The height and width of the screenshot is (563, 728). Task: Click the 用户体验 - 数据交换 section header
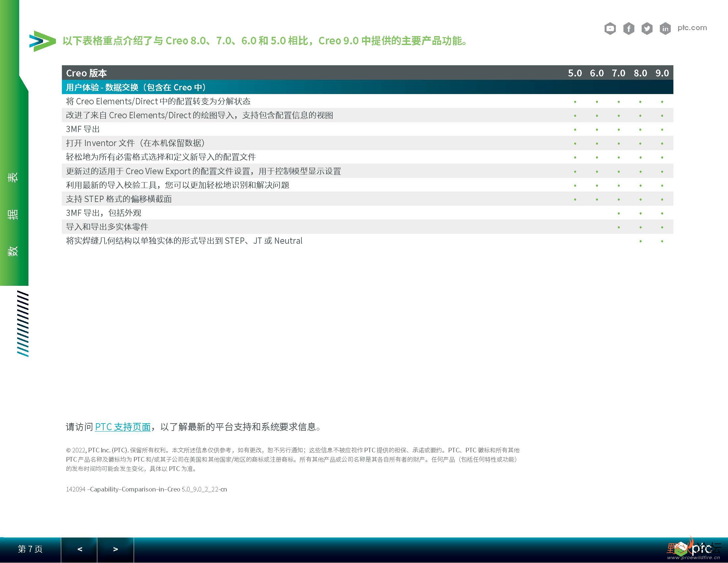click(x=367, y=87)
